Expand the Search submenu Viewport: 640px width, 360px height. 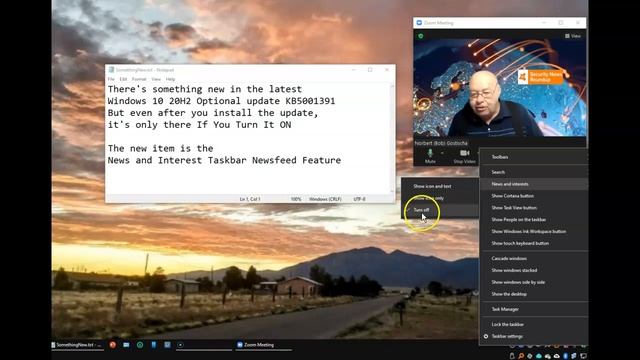(x=534, y=172)
